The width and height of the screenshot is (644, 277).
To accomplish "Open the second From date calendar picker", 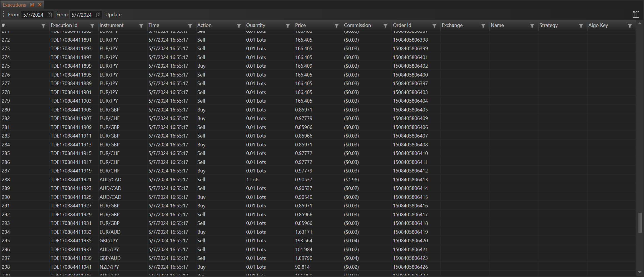I will click(x=98, y=15).
